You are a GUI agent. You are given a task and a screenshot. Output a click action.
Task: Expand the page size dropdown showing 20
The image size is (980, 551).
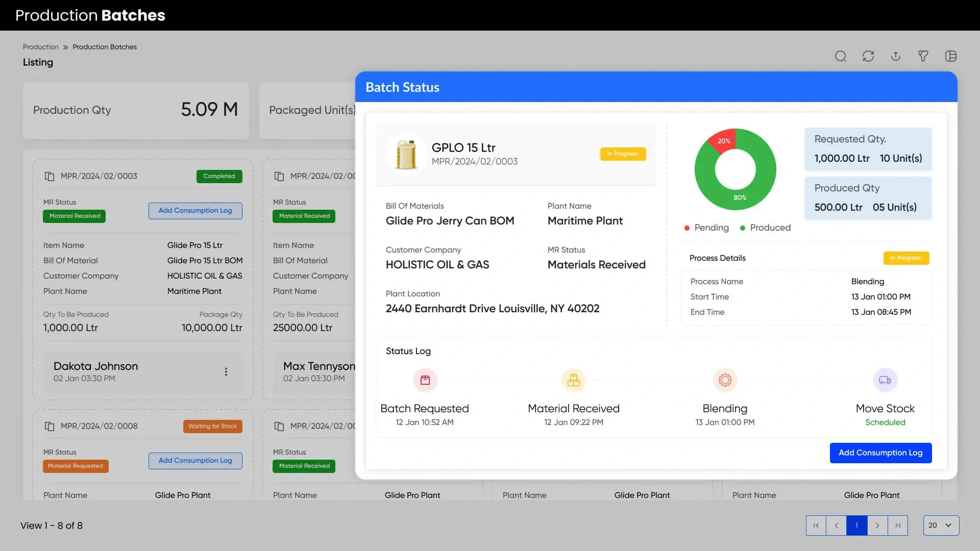coord(941,525)
